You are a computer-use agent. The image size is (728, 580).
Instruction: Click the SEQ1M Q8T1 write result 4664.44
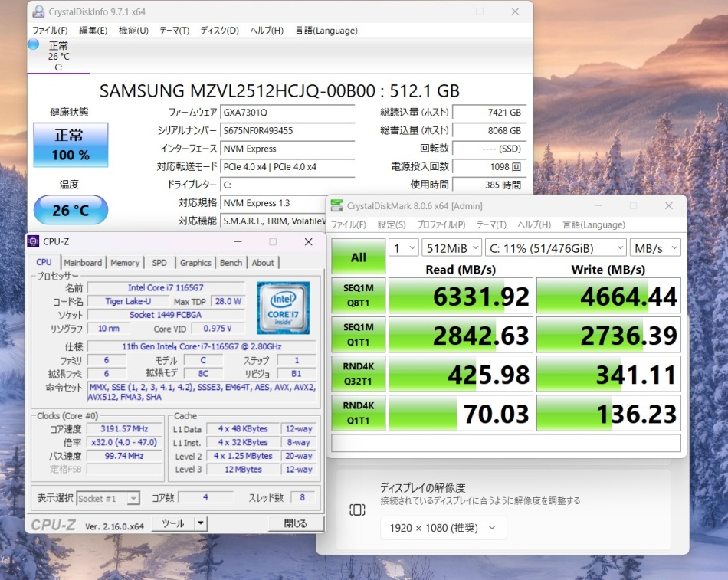click(x=608, y=295)
